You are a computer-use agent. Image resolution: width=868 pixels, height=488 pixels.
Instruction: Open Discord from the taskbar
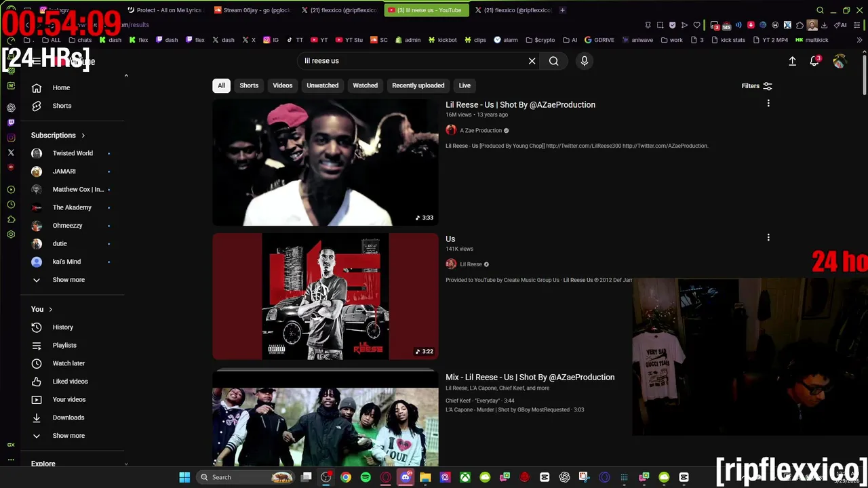coord(406,477)
